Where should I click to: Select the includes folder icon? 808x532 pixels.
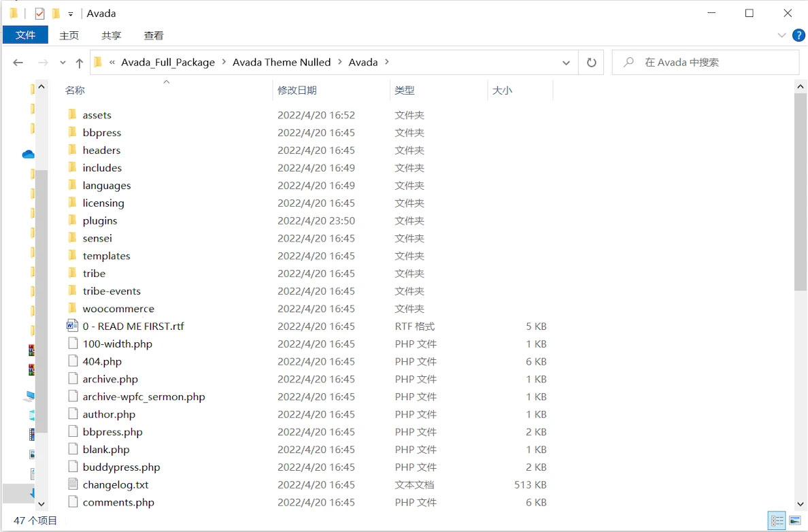[73, 167]
